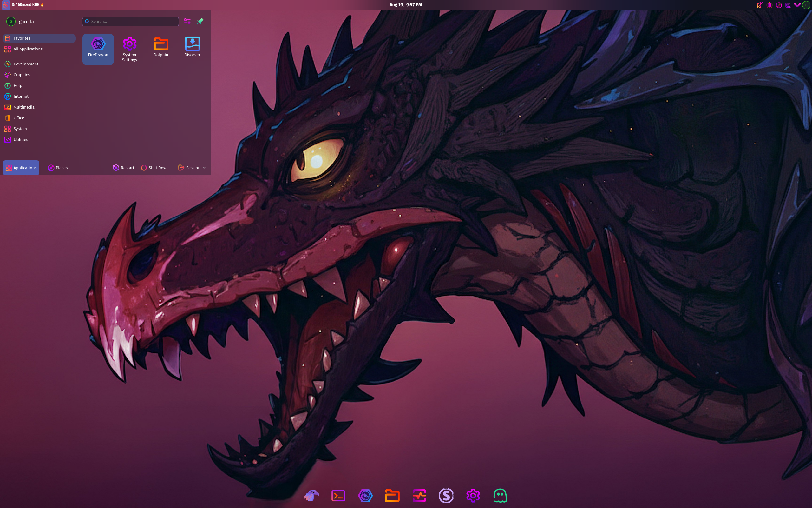Open the brightness and color tray icon
Screen dimensions: 812x508
point(769,5)
